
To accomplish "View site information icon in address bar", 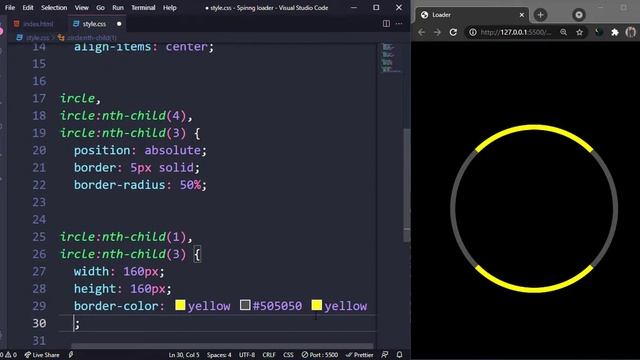I will pos(472,32).
